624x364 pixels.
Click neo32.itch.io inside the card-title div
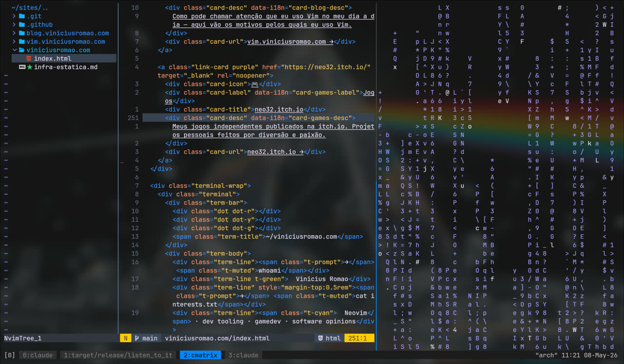tap(279, 110)
